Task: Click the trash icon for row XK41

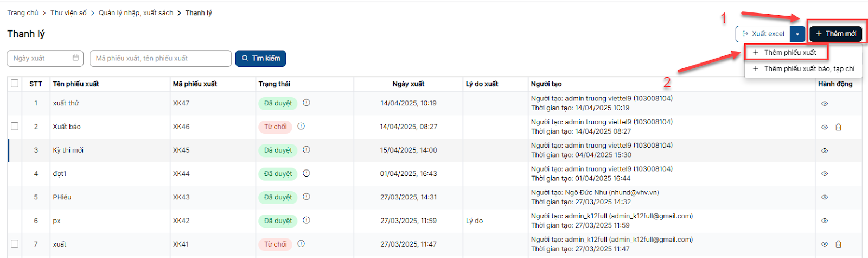Action: point(838,244)
